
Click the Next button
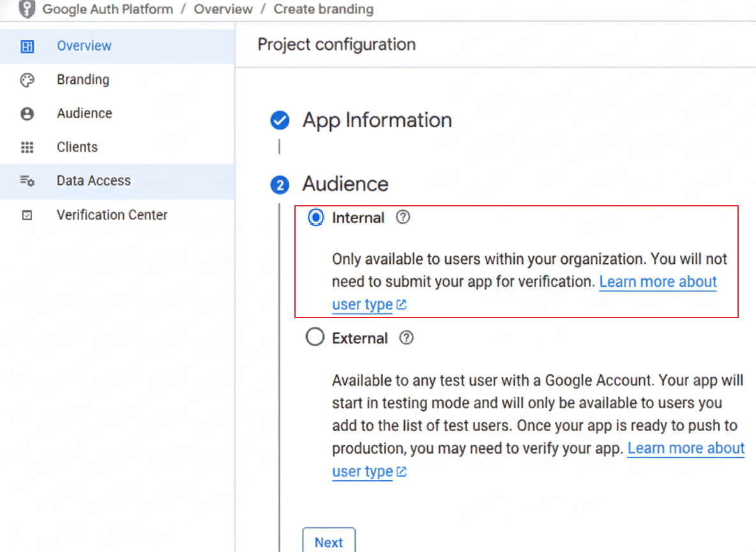(329, 542)
